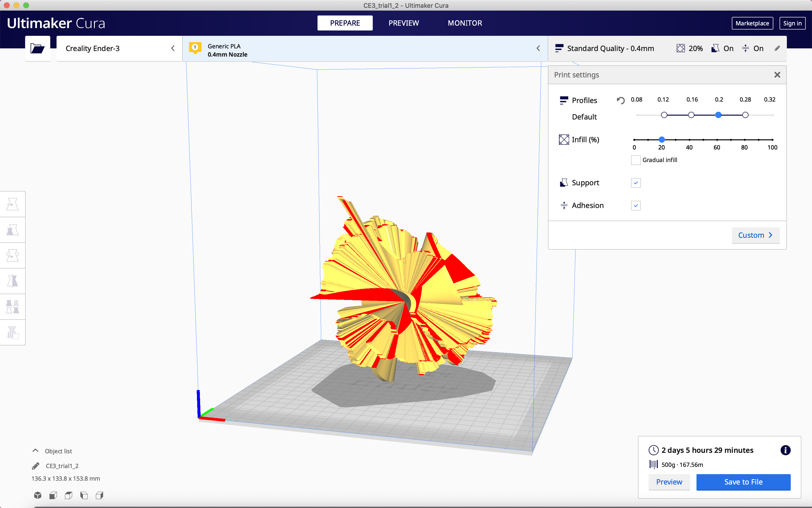812x508 pixels.
Task: Switch to the PREVIEW stage
Action: click(x=404, y=23)
